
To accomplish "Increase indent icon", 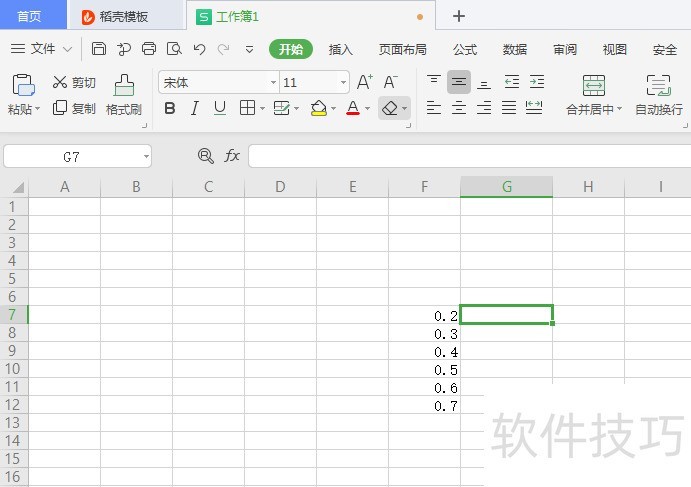I will [x=537, y=82].
